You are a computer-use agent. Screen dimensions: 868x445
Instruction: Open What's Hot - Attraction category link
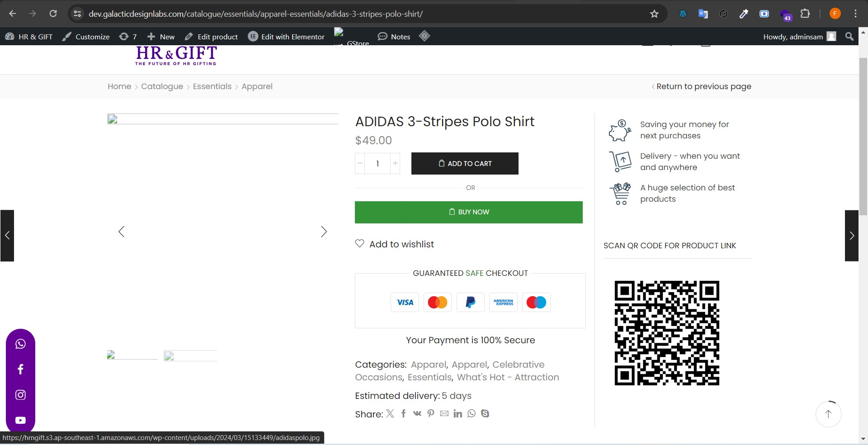coord(508,377)
